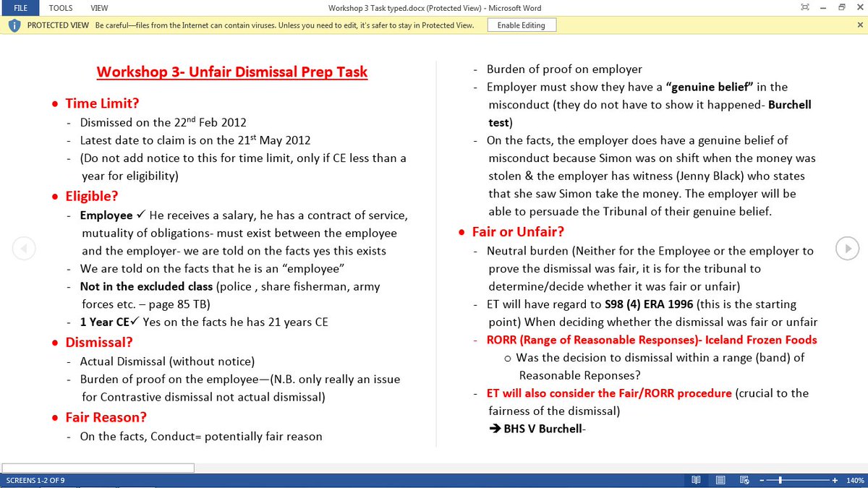The image size is (868, 488).
Task: Switch to Print Layout view icon
Action: point(720,480)
